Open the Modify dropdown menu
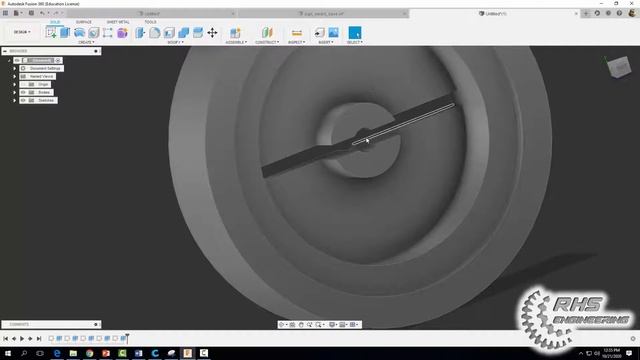Image resolution: width=640 pixels, height=360 pixels. [x=176, y=42]
